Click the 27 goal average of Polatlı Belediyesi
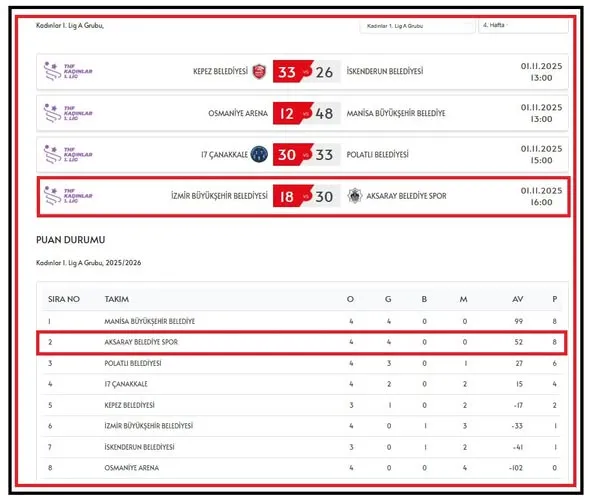The image size is (590, 500). [519, 363]
